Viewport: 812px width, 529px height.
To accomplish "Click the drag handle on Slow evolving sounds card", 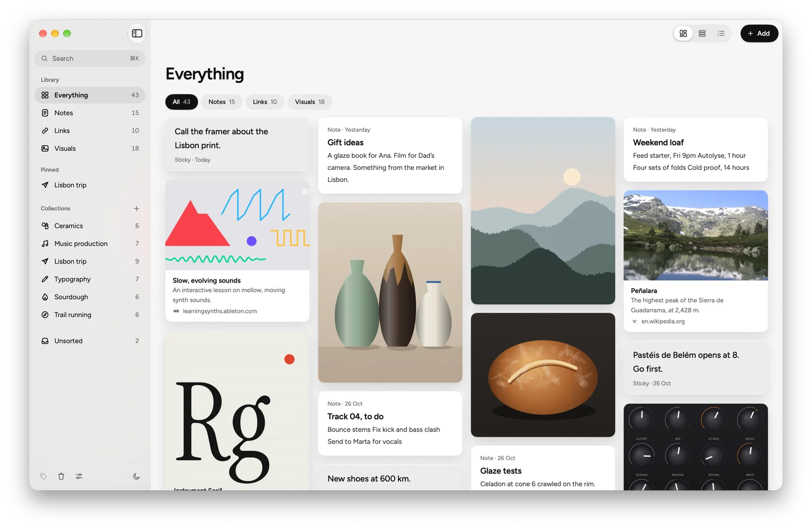I will click(x=305, y=192).
